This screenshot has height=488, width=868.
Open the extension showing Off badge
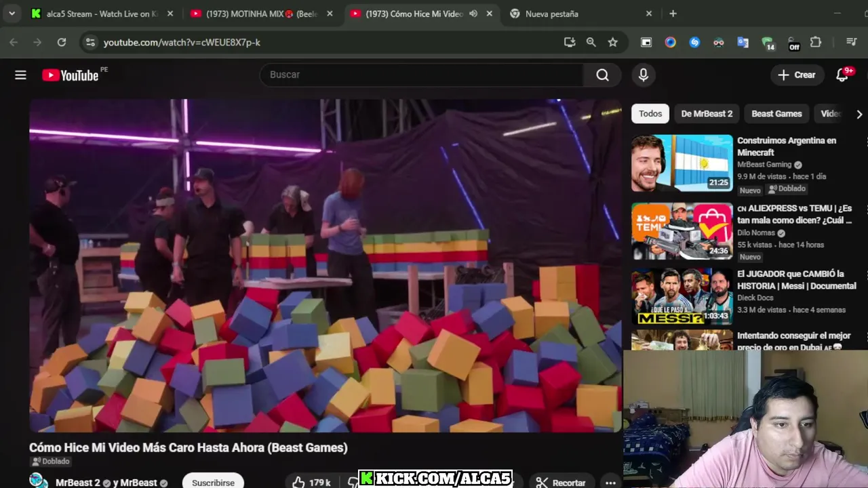click(x=793, y=43)
